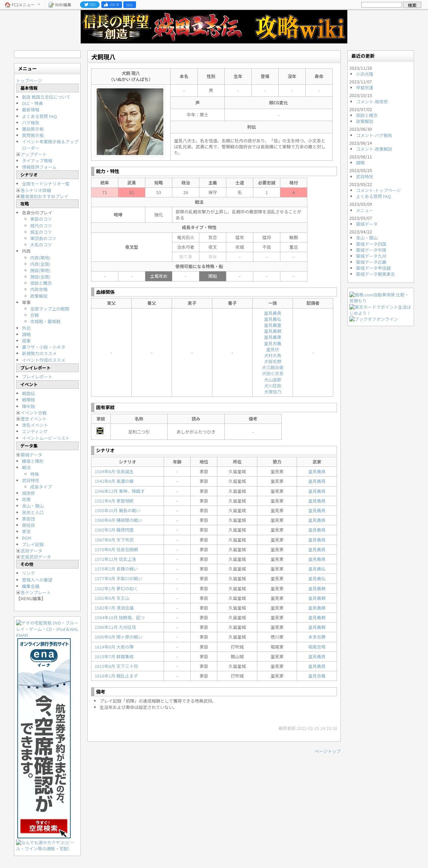Open the 1600年6月 関ヶ原の戦い scenario link
Screen dimensions: 428x868
[118, 637]
